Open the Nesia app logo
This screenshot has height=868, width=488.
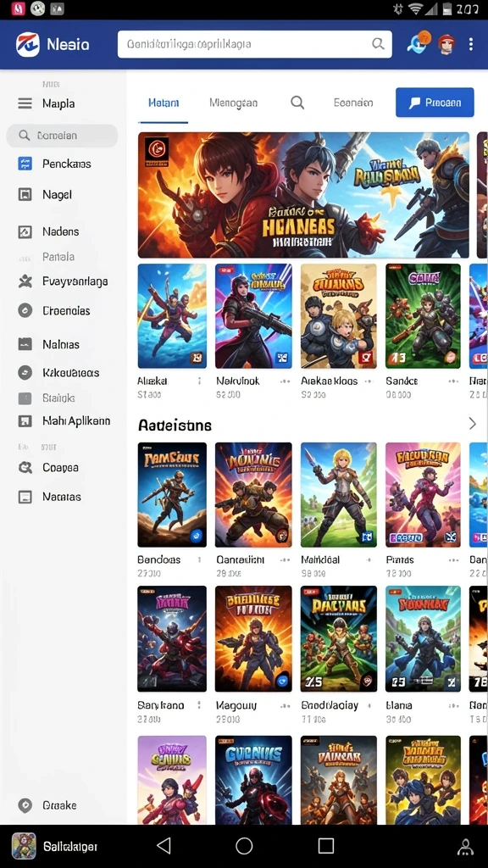pyautogui.click(x=28, y=44)
